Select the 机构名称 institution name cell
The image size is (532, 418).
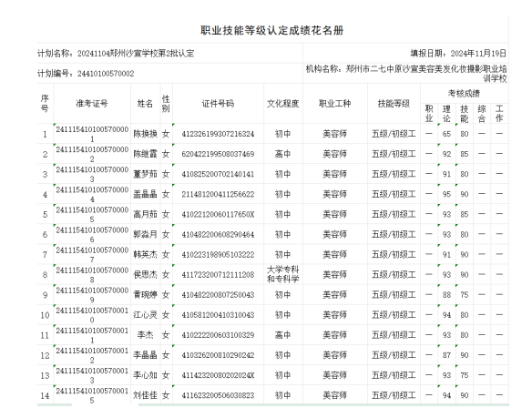click(x=406, y=73)
